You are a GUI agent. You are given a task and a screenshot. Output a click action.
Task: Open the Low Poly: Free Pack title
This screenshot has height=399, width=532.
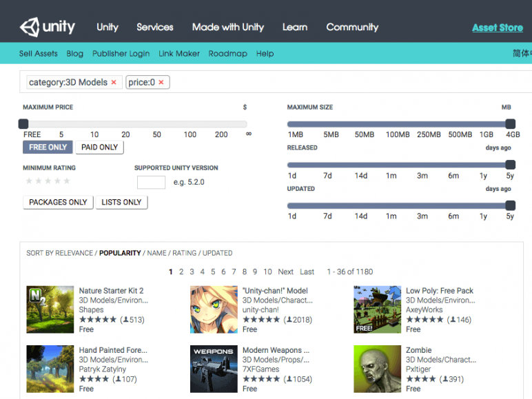point(440,291)
